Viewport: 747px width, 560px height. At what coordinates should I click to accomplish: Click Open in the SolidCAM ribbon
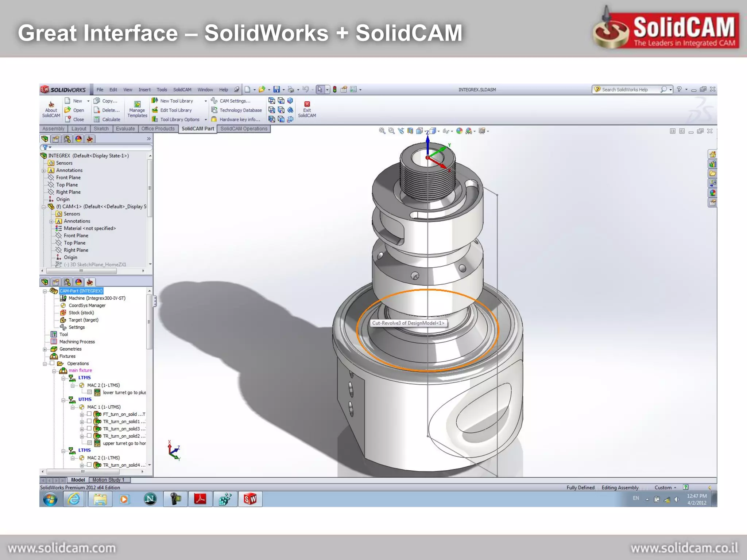[74, 110]
